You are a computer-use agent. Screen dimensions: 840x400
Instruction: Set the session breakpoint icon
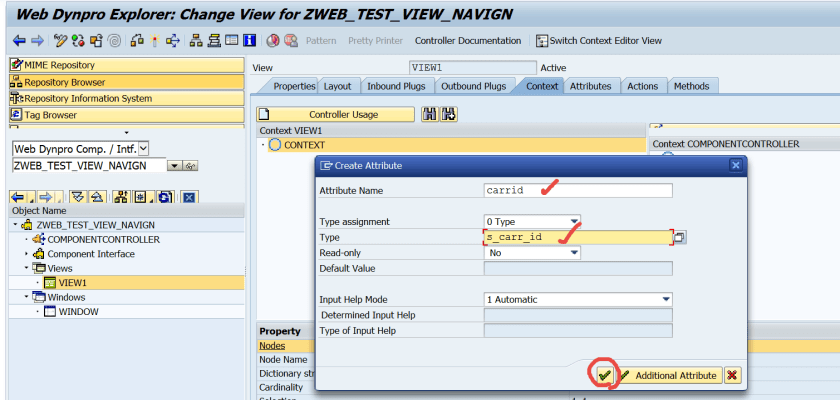[273, 41]
